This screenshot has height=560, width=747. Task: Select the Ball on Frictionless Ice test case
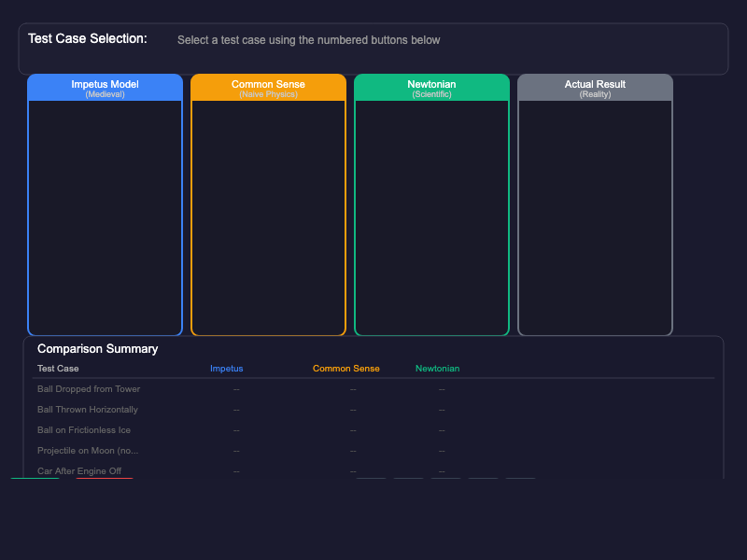click(x=84, y=430)
